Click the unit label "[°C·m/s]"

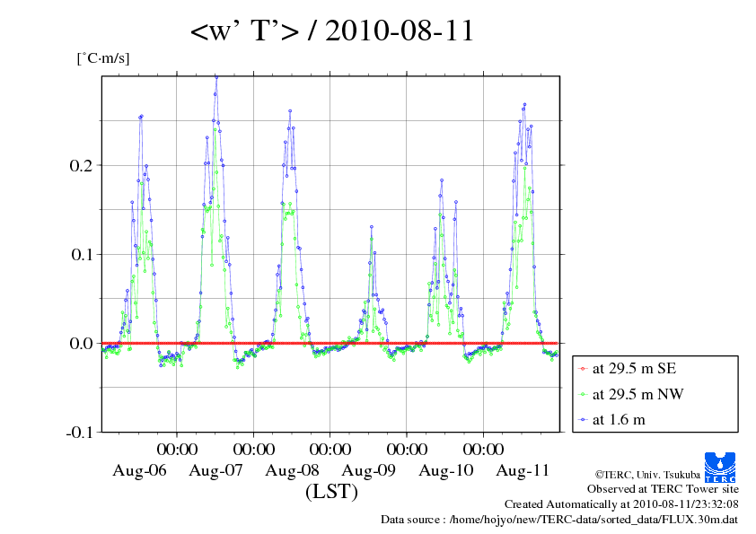pyautogui.click(x=103, y=58)
